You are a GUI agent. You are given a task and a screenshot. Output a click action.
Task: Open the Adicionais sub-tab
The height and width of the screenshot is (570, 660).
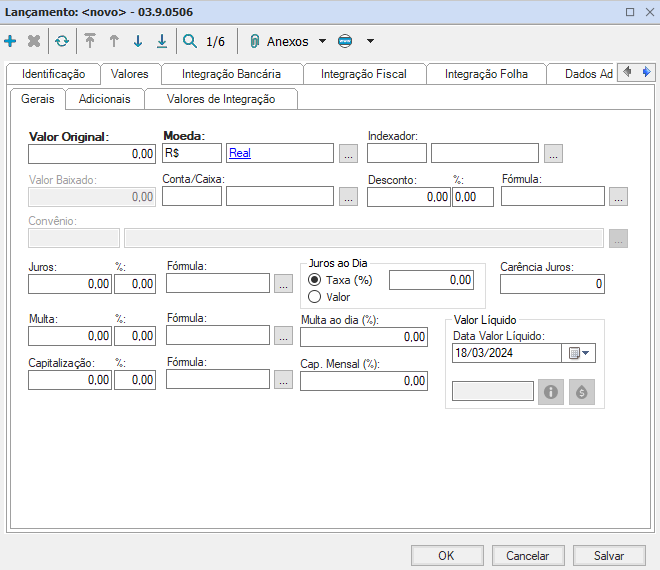pyautogui.click(x=104, y=99)
